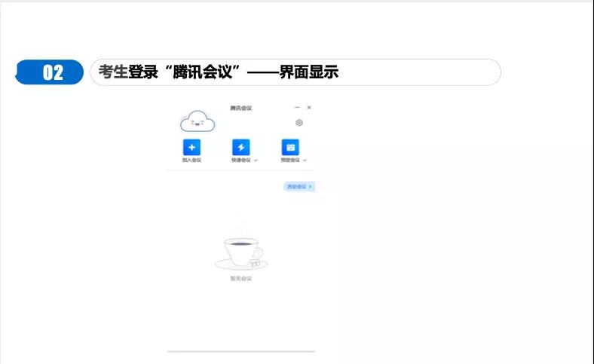Minimize the 腾讯会议 window
Screen dimensions: 594x364
pos(297,108)
